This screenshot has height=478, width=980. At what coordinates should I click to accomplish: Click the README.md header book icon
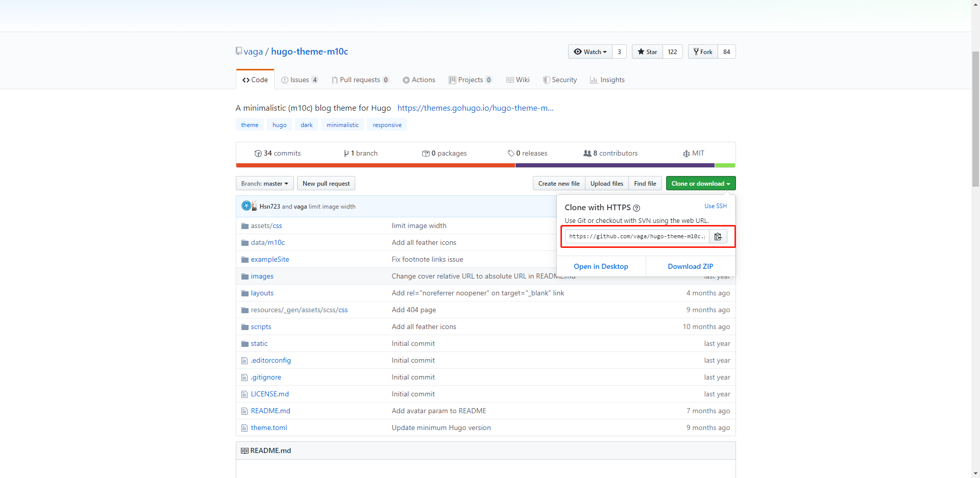[244, 450]
